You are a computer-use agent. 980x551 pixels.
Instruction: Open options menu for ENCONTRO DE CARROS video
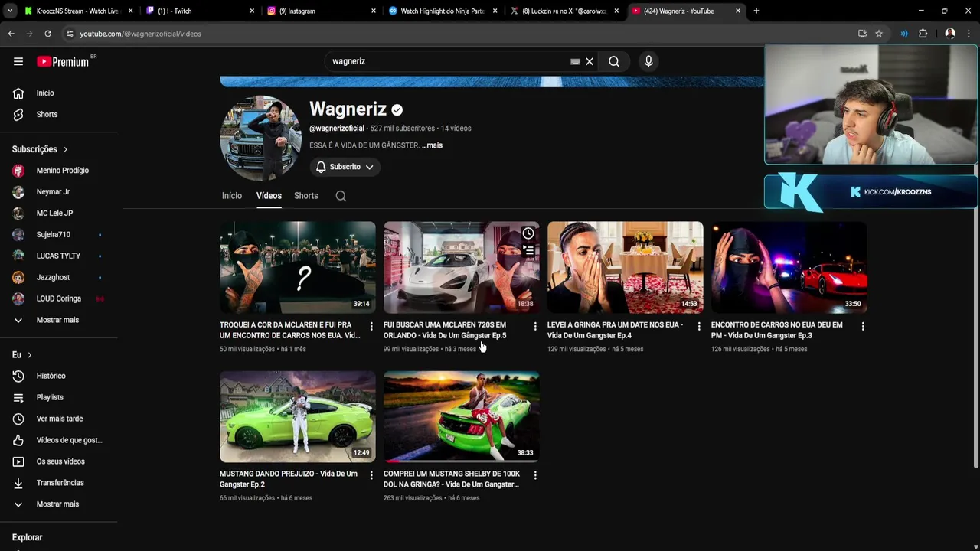click(863, 327)
